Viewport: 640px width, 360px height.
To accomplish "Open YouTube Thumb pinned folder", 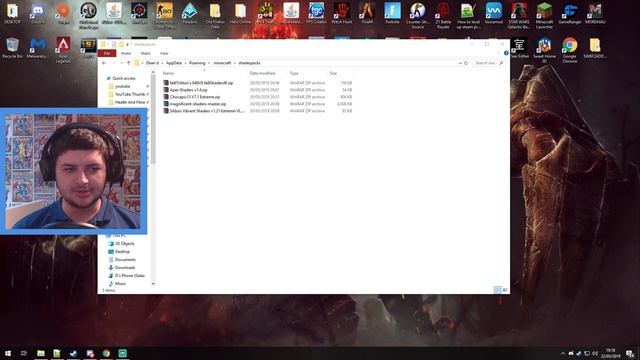I will click(130, 94).
